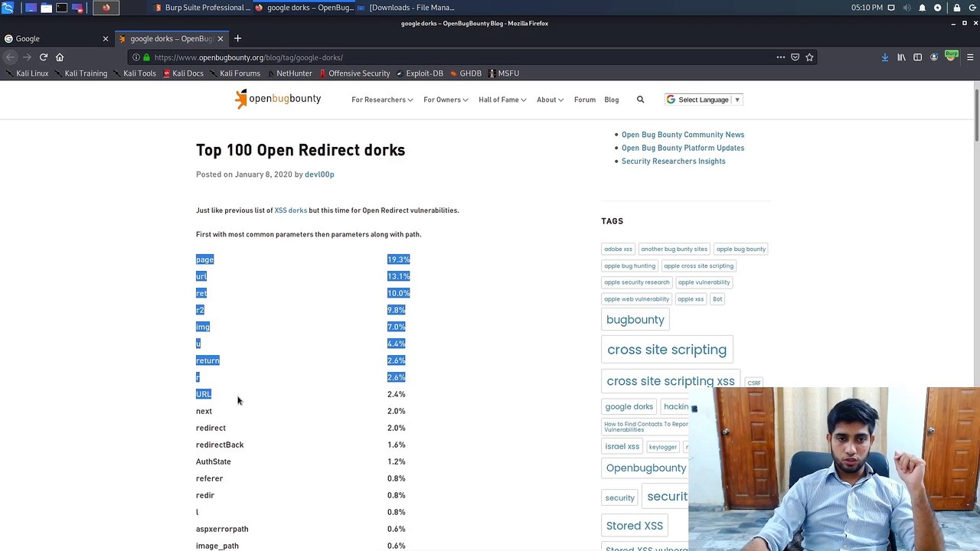Open the Forum page
Image resolution: width=980 pixels, height=551 pixels.
coord(585,99)
